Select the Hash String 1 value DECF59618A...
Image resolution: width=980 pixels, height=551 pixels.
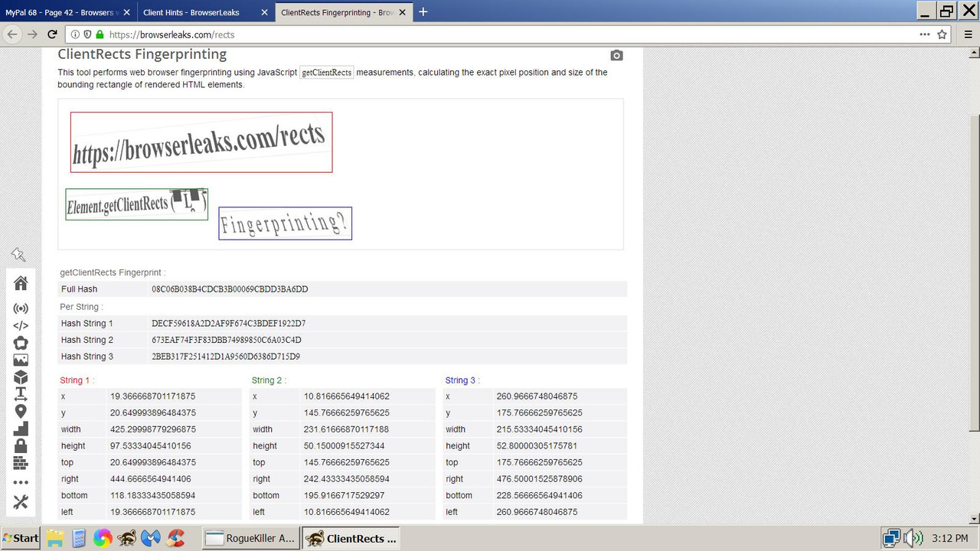coord(228,324)
